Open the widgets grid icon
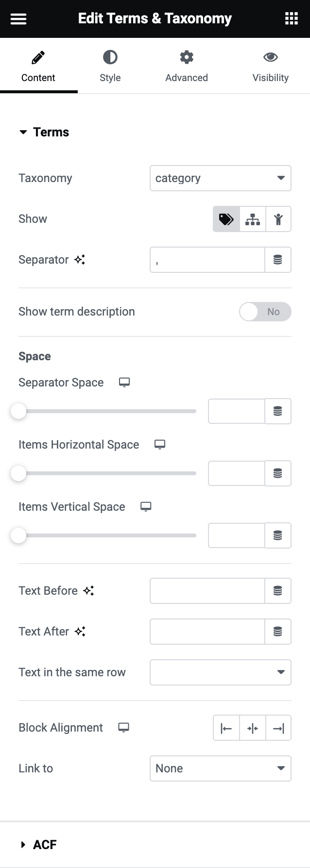The image size is (310, 868). tap(291, 19)
